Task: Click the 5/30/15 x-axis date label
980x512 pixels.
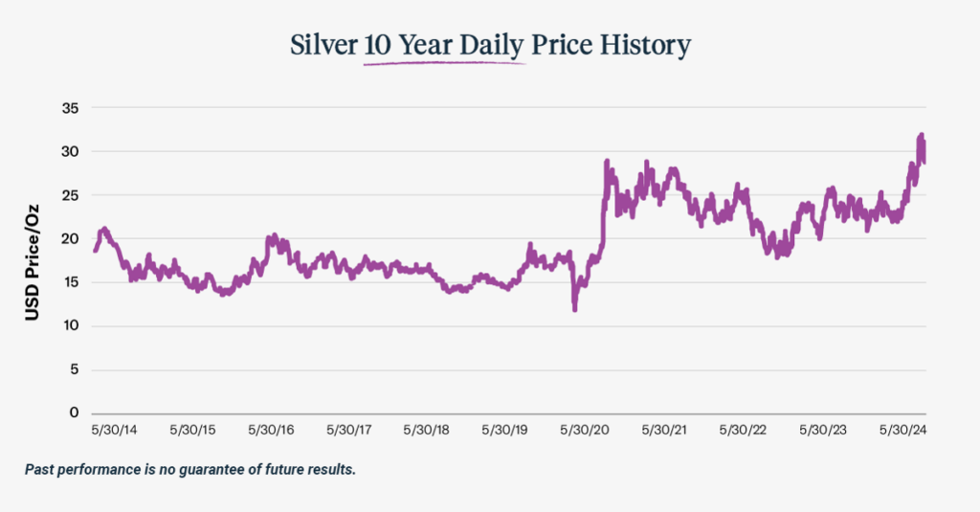Action: (193, 431)
